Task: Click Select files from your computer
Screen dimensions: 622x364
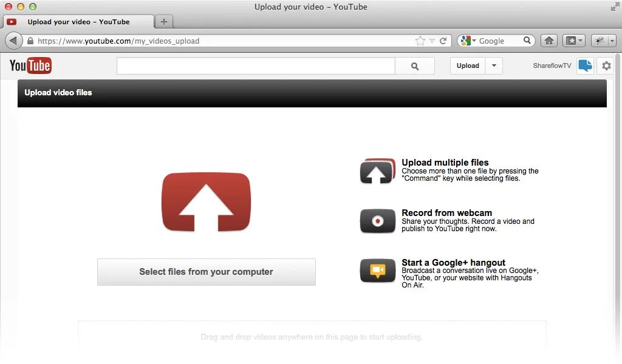Action: (x=207, y=272)
